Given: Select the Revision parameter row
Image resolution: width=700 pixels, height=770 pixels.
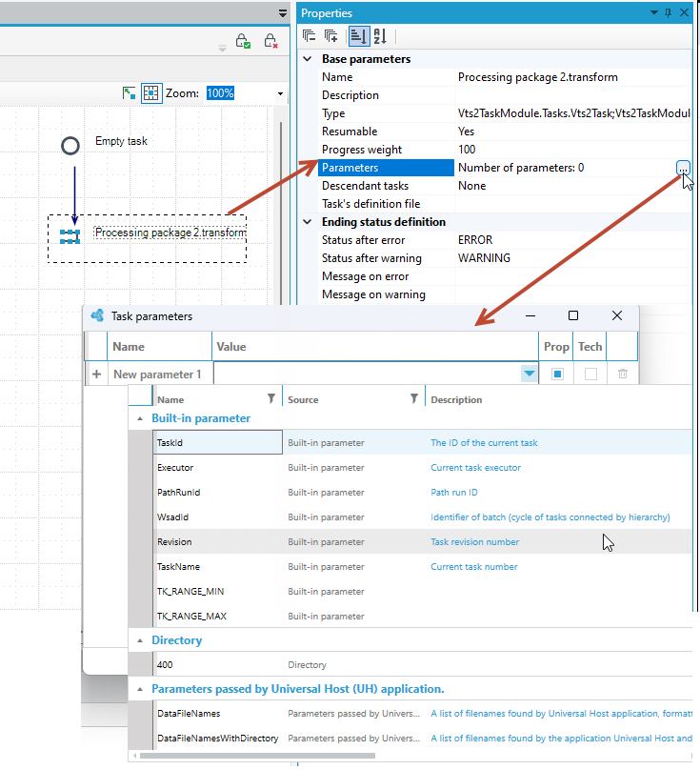Looking at the screenshot, I should coord(423,541).
